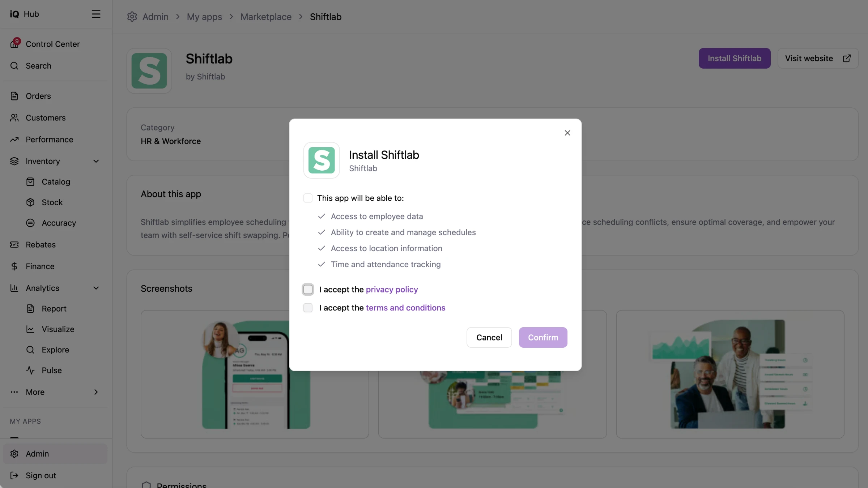868x488 pixels.
Task: Go to Customers page
Action: [x=55, y=117]
